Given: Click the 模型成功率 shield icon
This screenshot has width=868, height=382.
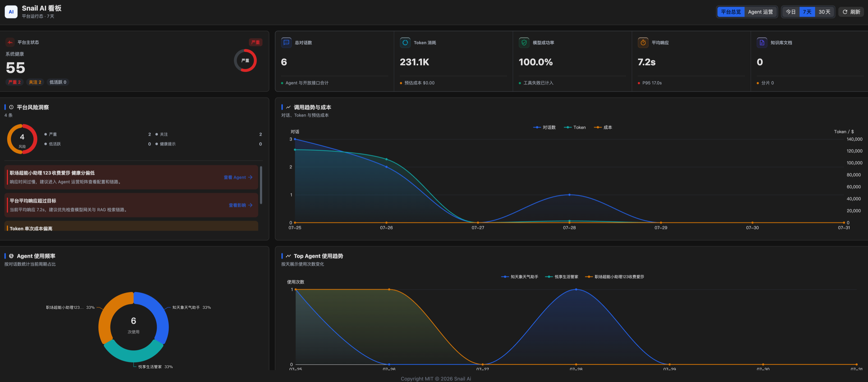Looking at the screenshot, I should click(x=524, y=42).
